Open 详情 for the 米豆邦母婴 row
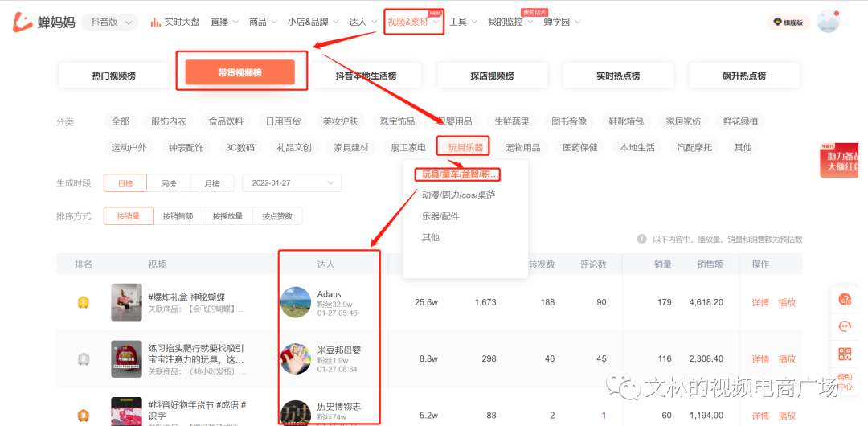The height and width of the screenshot is (426, 868). tap(760, 359)
